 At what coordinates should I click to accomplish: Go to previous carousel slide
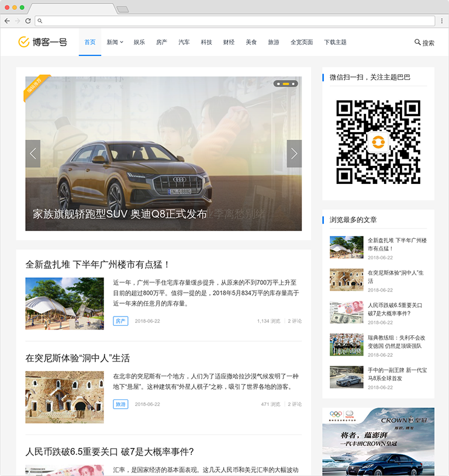(x=33, y=154)
